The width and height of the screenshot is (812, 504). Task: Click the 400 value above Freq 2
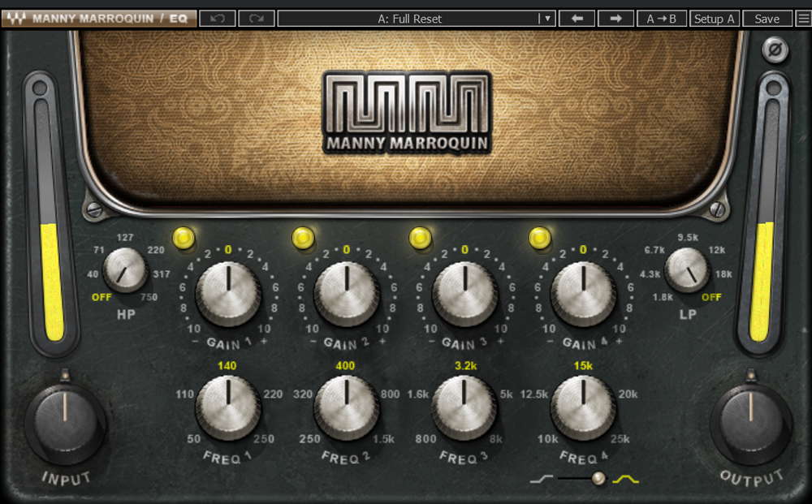pyautogui.click(x=345, y=366)
